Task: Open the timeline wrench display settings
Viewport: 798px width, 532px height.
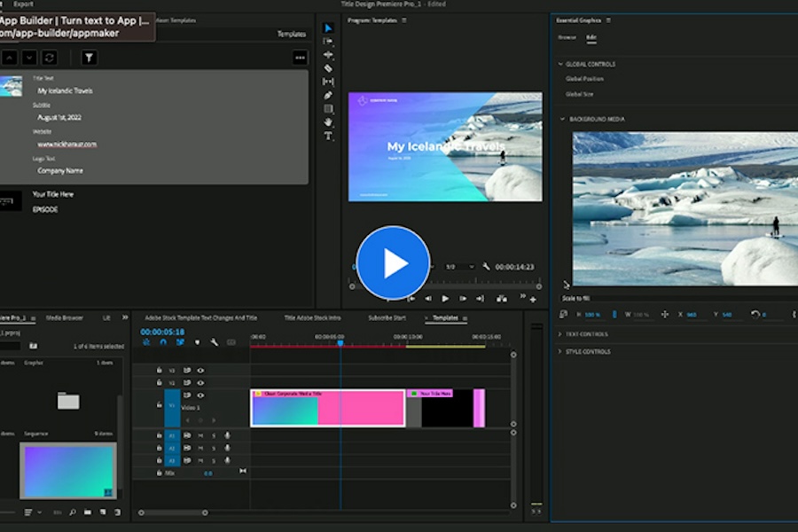Action: coord(215,342)
